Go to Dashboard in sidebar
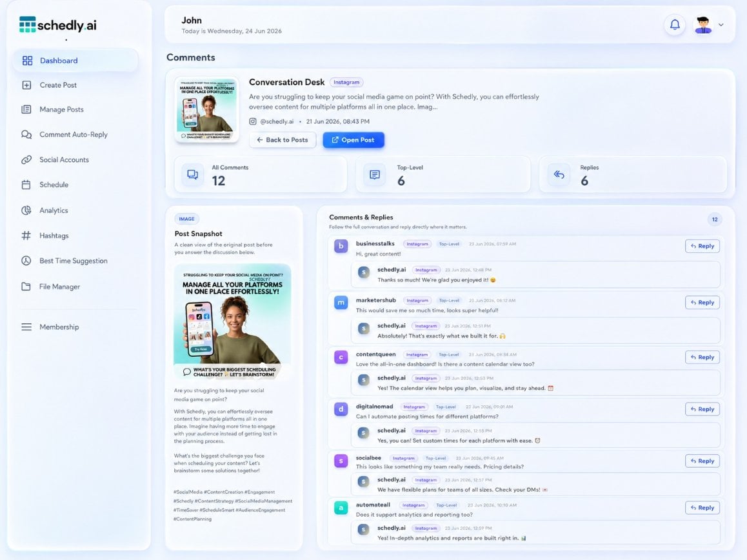The image size is (747, 560). [75, 61]
